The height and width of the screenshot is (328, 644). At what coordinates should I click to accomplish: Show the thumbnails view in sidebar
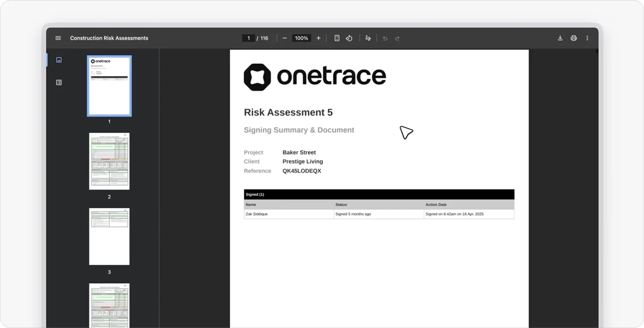coord(59,60)
